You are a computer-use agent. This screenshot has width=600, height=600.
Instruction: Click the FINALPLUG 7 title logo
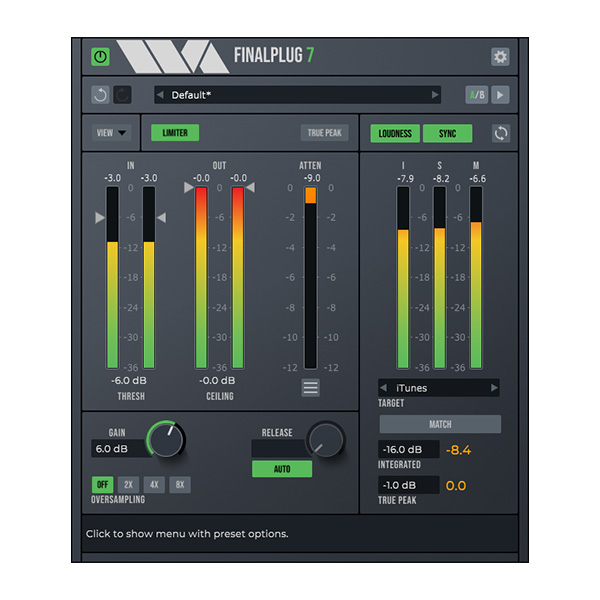click(x=274, y=55)
